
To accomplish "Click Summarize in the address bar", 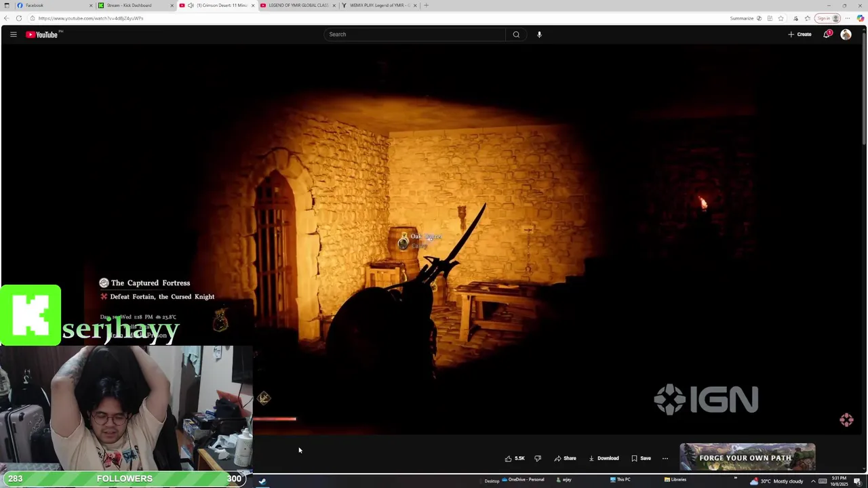I will pyautogui.click(x=741, y=18).
